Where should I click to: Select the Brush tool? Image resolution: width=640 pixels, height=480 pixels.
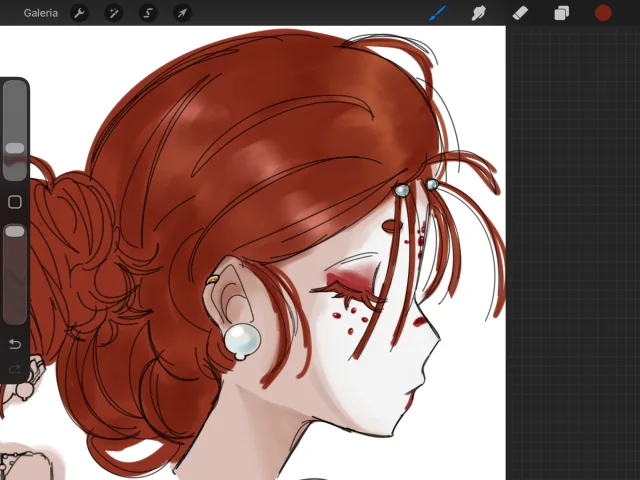(438, 13)
